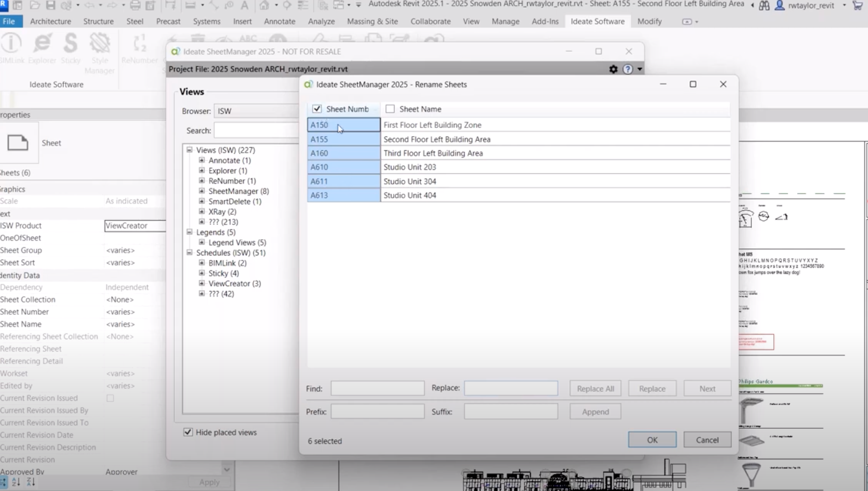The width and height of the screenshot is (868, 491).
Task: Click the Section tool icon in quick access
Action: tap(287, 5)
